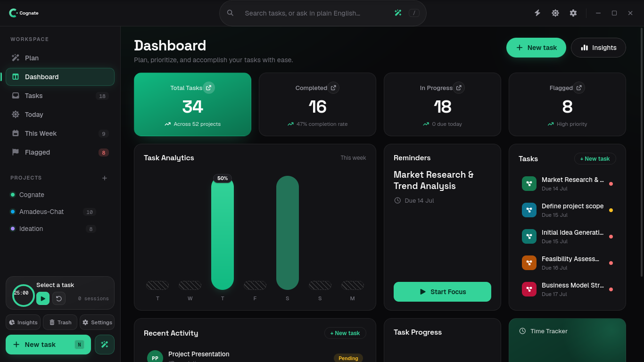
Task: Click red priority dot on Market Research
Action: 611,184
